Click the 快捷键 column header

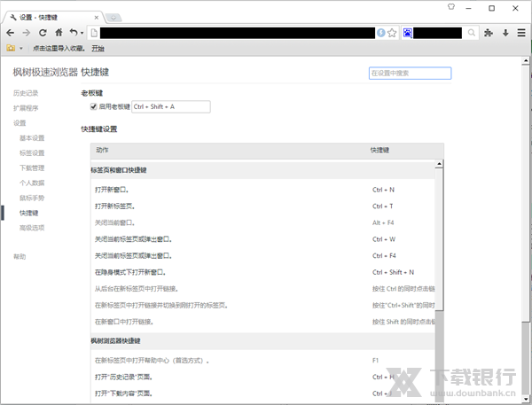[379, 150]
